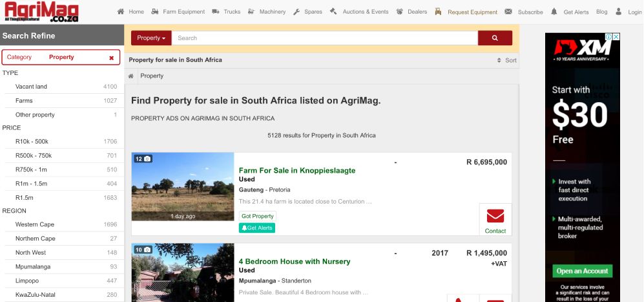Viewport: 644px width, 302px height.
Task: Open the Machinery menu item
Action: point(273,12)
